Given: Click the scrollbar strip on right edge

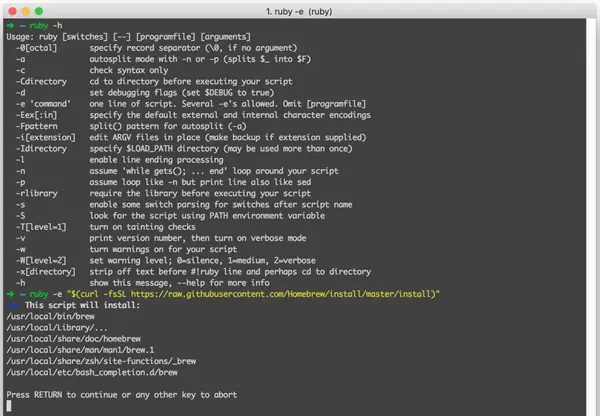Looking at the screenshot, I should point(590,216).
